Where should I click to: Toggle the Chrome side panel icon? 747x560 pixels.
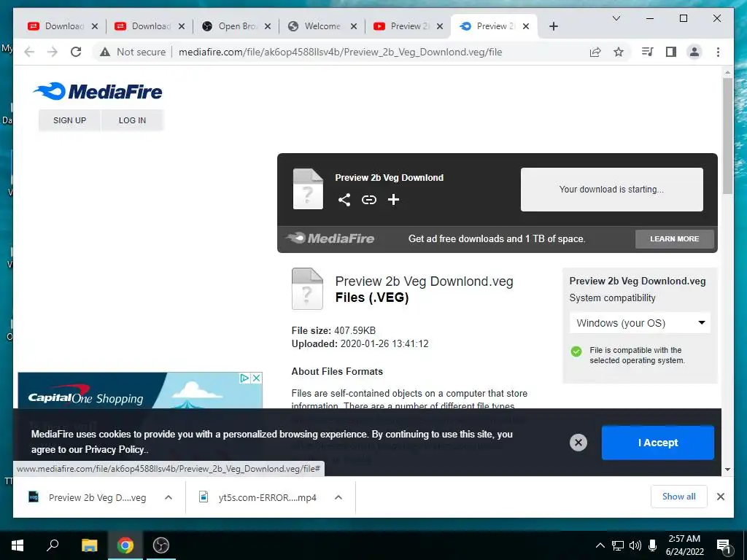[x=671, y=52]
